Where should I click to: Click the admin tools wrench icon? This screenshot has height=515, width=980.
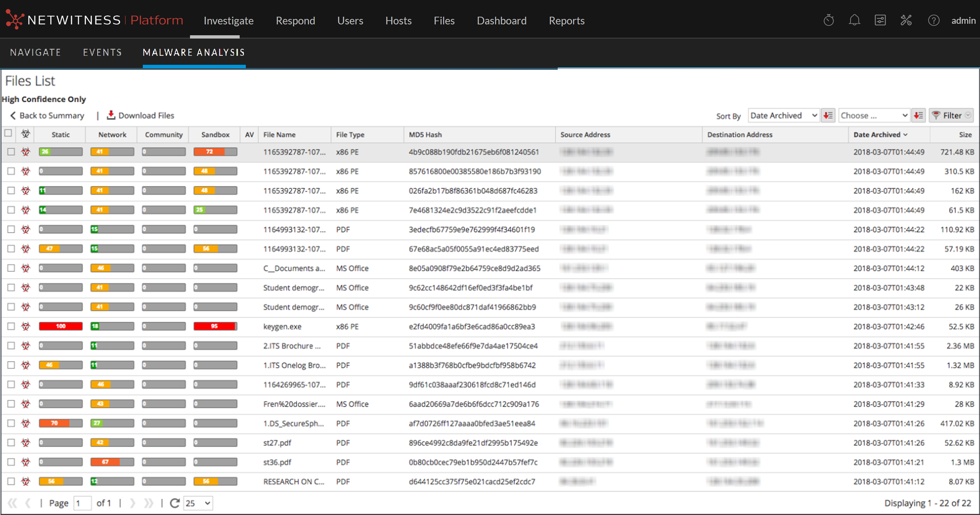click(x=907, y=20)
